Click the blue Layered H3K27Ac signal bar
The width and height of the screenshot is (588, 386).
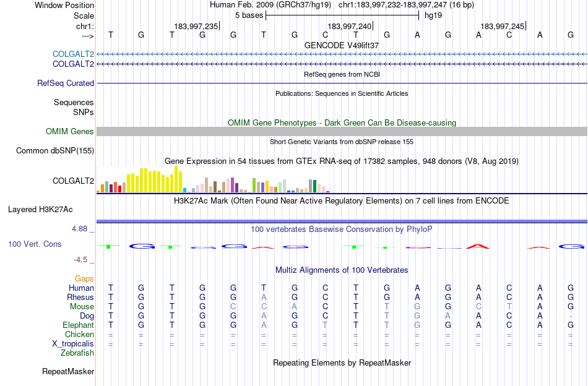[342, 221]
